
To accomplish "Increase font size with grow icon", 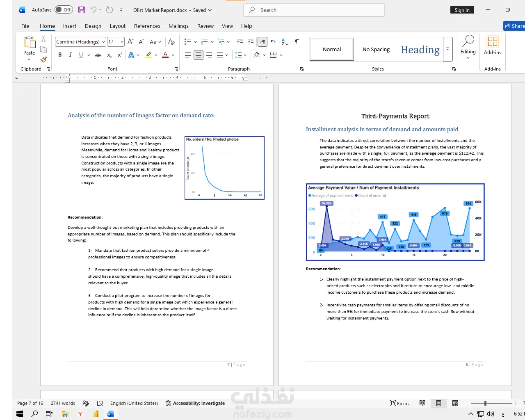I will tap(130, 41).
